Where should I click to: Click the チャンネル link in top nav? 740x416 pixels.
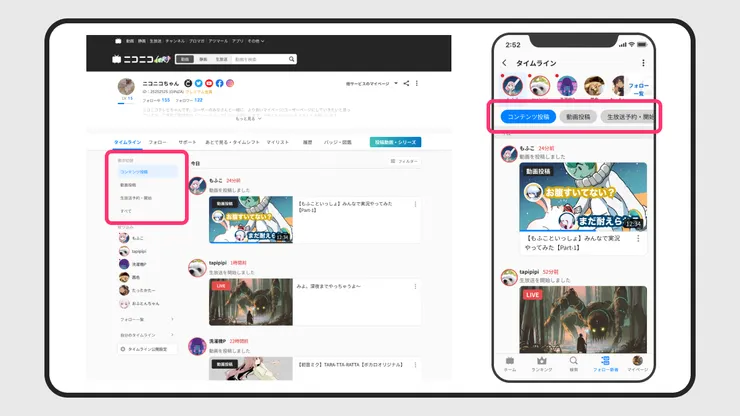175,41
